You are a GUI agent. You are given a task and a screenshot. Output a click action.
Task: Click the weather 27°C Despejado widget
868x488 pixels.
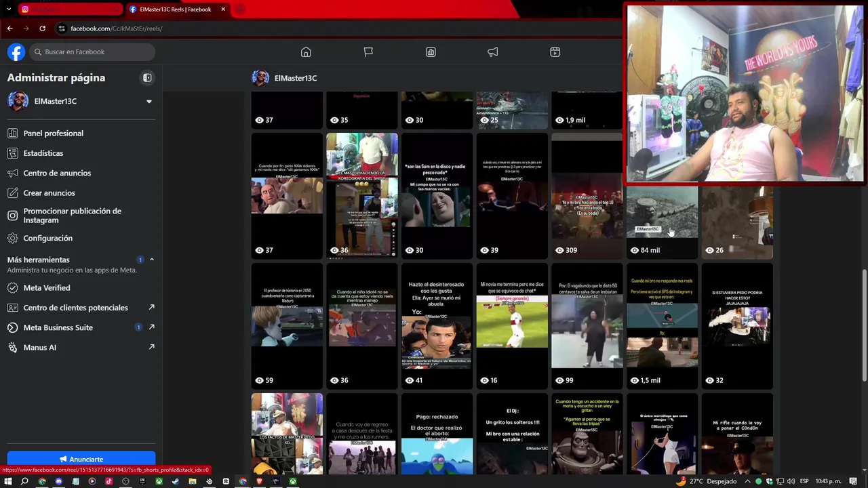pyautogui.click(x=706, y=481)
